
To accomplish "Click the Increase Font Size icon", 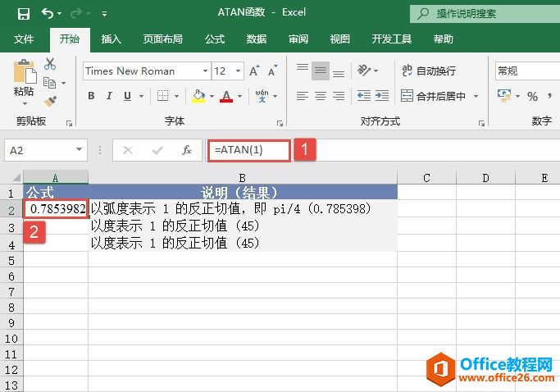I will pos(254,71).
